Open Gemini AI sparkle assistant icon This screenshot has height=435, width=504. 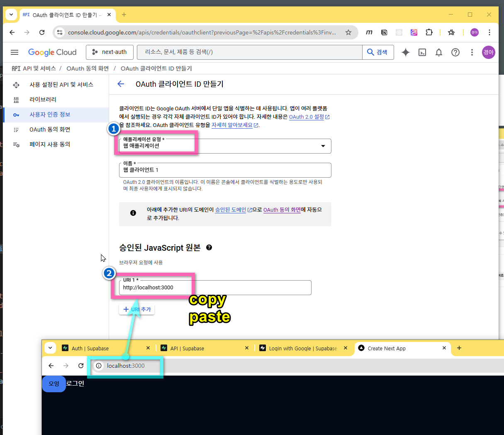click(x=405, y=52)
